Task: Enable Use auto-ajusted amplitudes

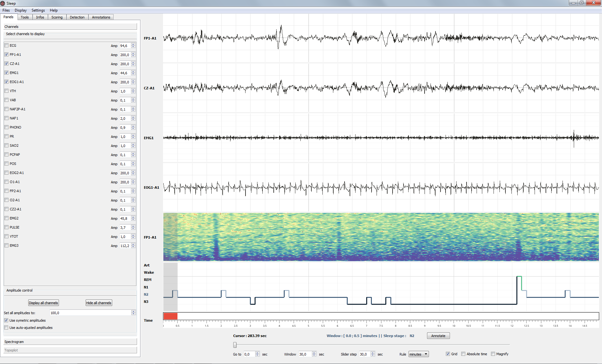Action: pos(6,328)
